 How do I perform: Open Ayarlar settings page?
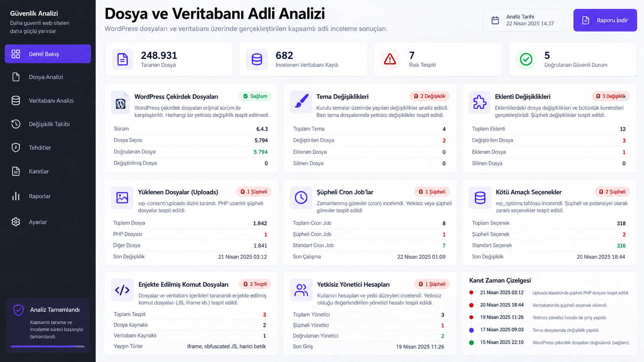pos(48,222)
